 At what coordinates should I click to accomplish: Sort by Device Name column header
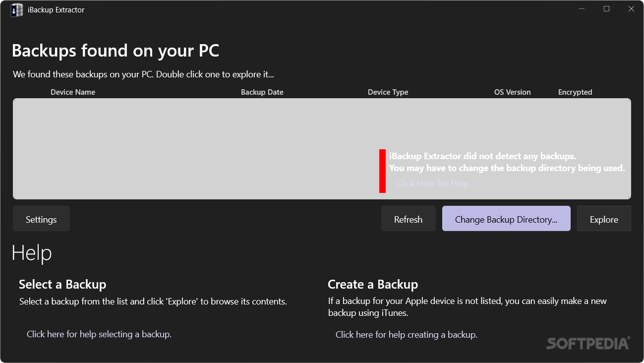point(73,92)
